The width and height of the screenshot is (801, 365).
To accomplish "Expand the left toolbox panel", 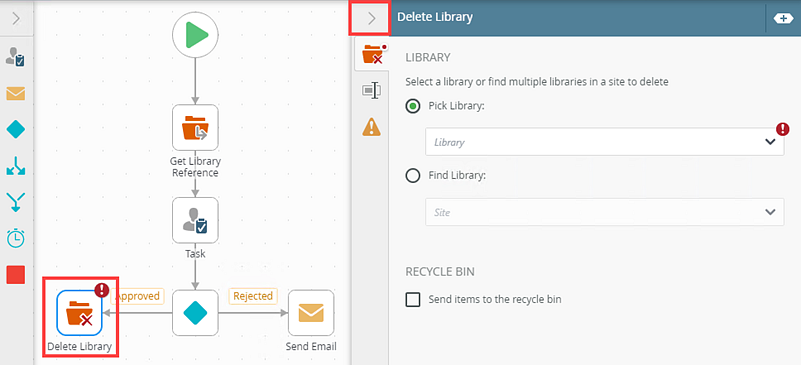I will coord(16,18).
